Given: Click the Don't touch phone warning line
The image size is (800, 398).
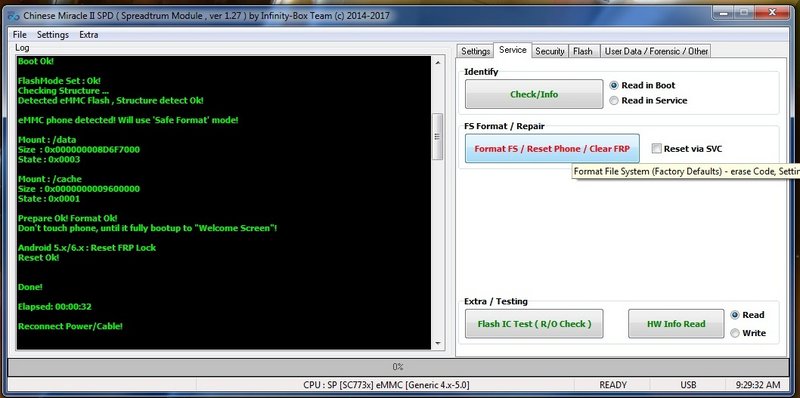Looking at the screenshot, I should (x=147, y=228).
